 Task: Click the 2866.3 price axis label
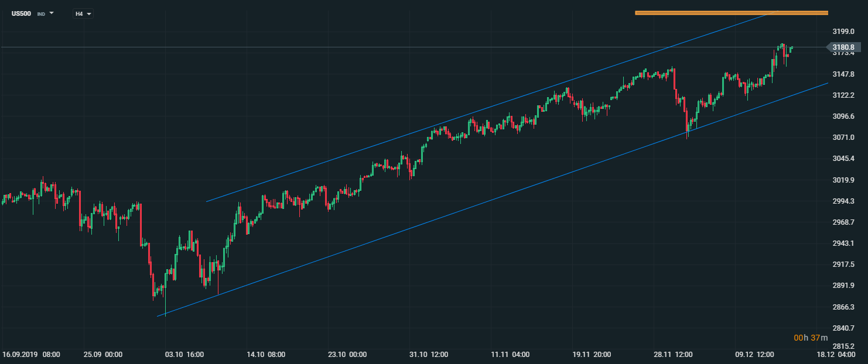[842, 307]
